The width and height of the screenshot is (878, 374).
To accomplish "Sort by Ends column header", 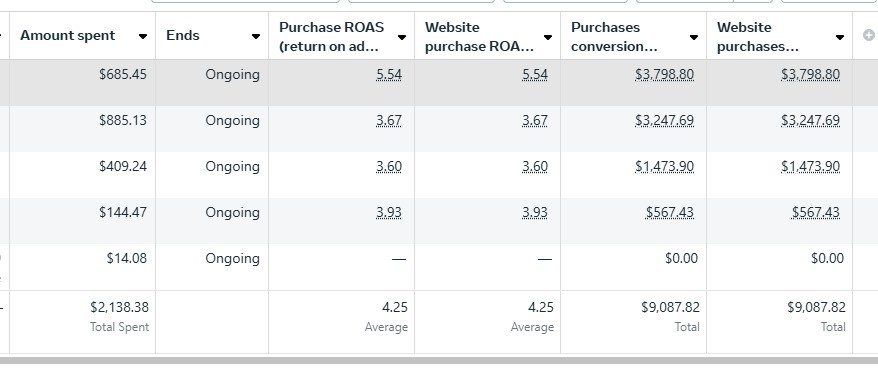I will tap(183, 35).
